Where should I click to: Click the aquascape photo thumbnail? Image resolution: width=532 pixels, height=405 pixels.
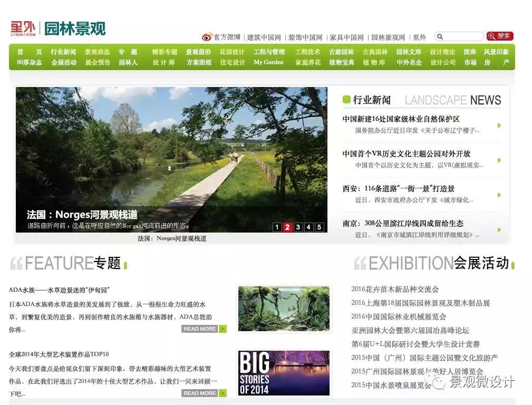pyautogui.click(x=283, y=308)
